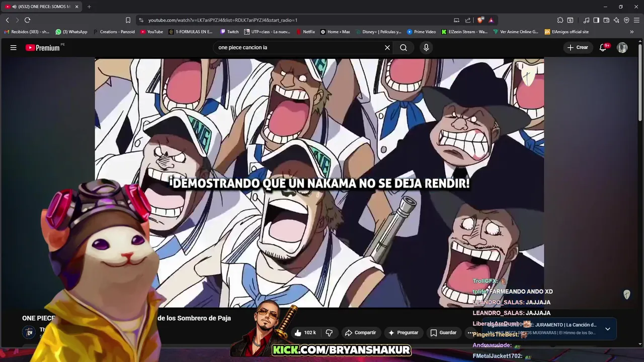644x362 pixels.
Task: Share this page icon in address bar
Action: point(468,20)
